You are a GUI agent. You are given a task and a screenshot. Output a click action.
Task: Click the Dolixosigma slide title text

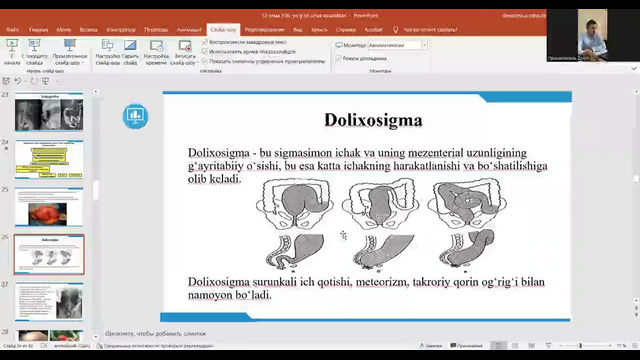(373, 120)
